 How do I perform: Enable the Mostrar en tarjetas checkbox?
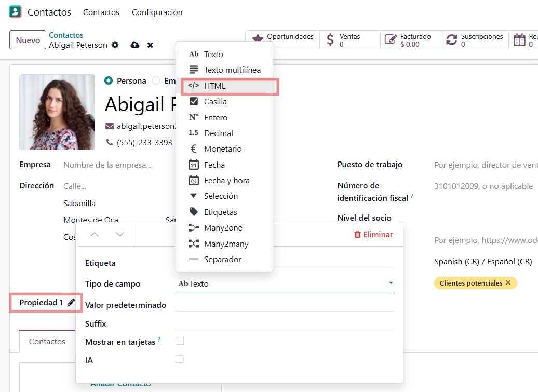180,341
